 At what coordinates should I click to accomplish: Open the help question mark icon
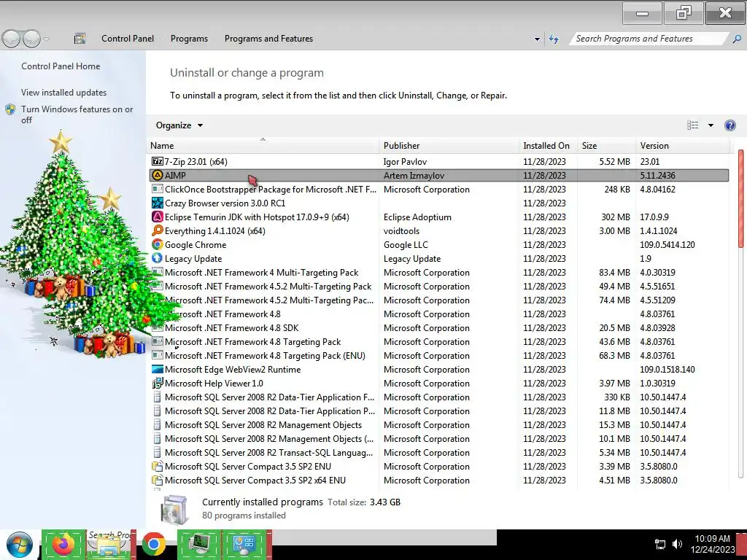(729, 125)
